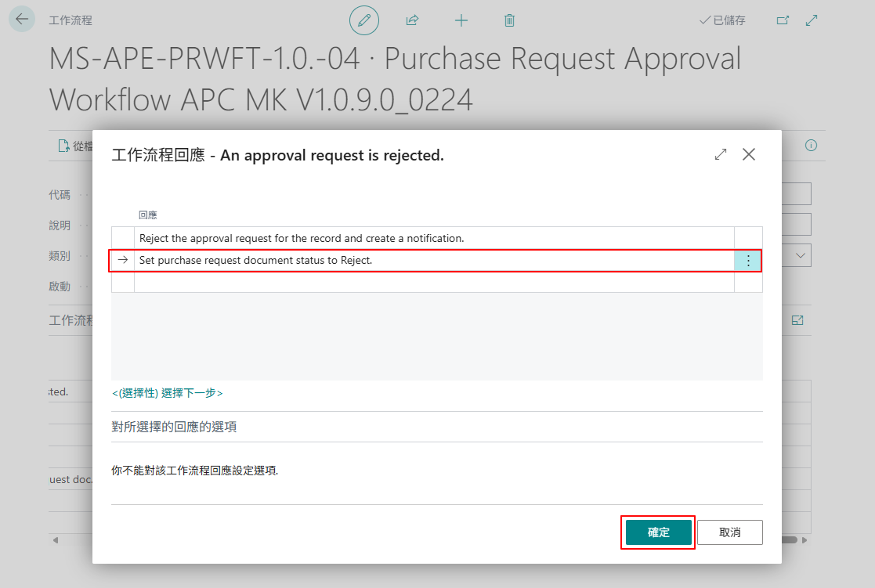Expand the workflow page to full view
875x588 pixels.
(812, 20)
